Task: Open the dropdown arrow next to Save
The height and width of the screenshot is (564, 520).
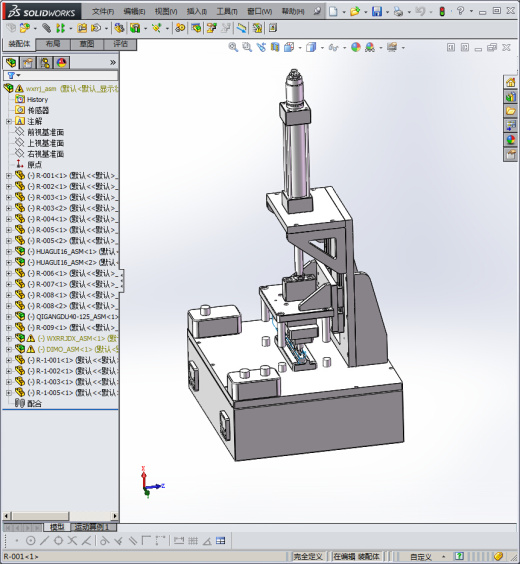Action: click(x=388, y=12)
